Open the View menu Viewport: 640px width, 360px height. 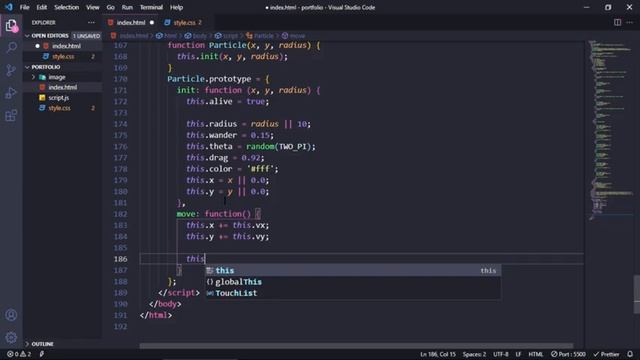pyautogui.click(x=93, y=7)
